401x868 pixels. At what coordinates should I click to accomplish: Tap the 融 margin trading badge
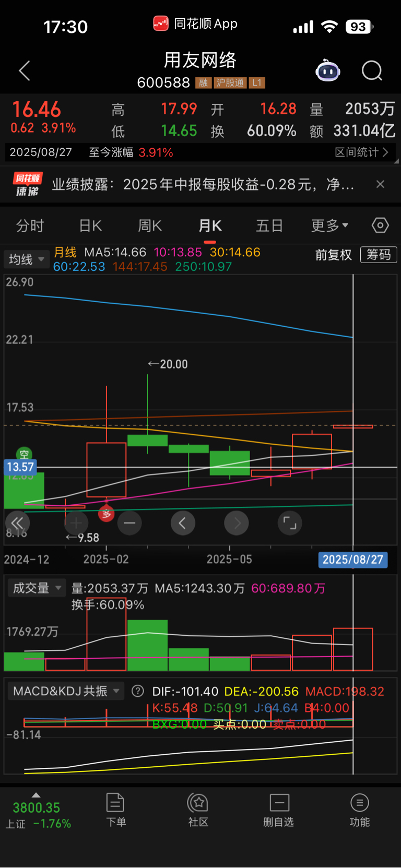coord(203,83)
